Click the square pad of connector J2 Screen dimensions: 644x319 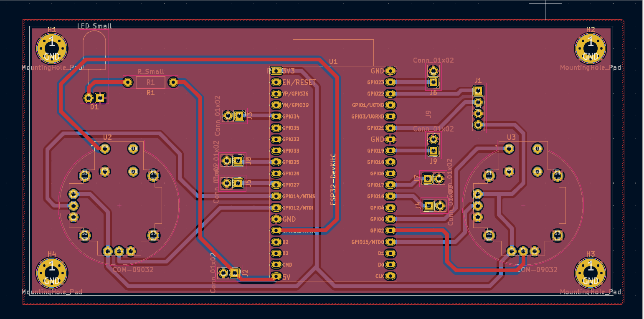point(234,273)
